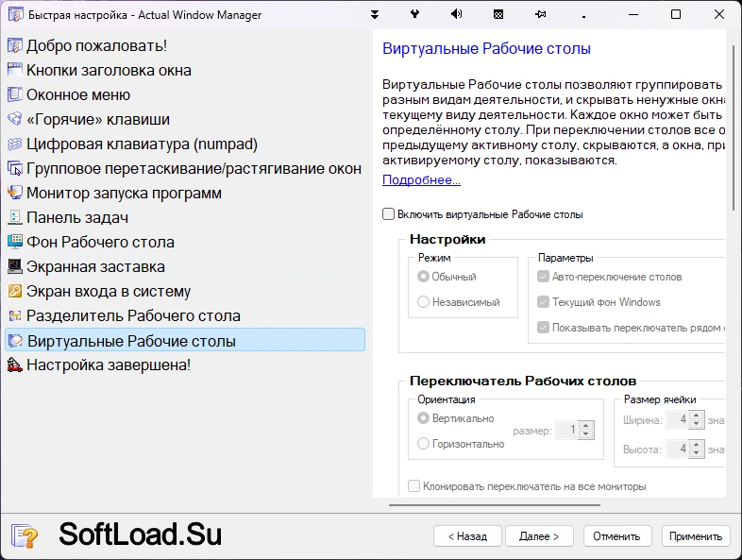Select Разделитель Рабочего стола item
742x560 pixels.
pyautogui.click(x=124, y=315)
